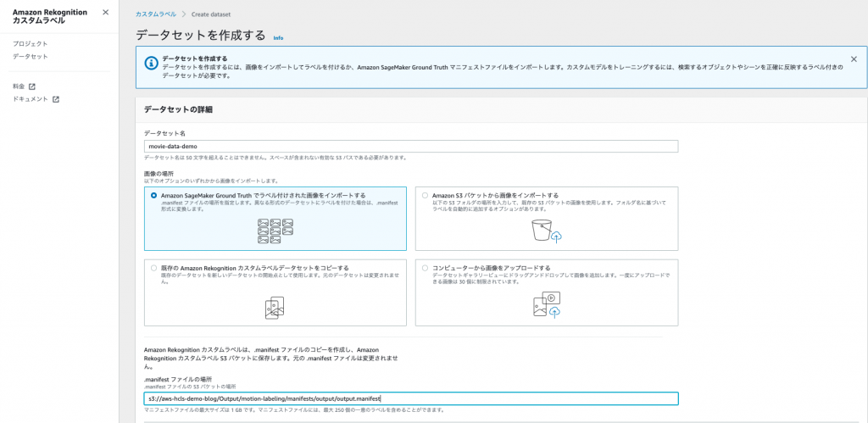Select upload from computer radio button

[x=426, y=268]
